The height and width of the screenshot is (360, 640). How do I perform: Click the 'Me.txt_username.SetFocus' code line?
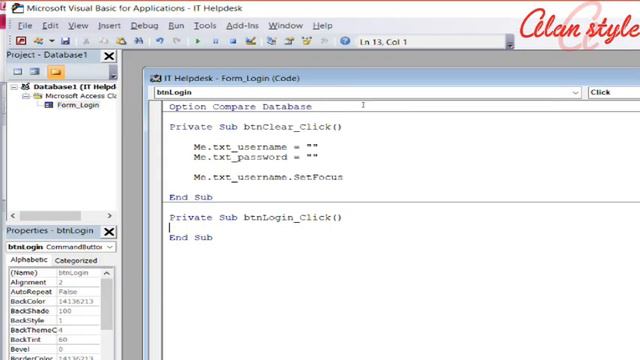(268, 178)
